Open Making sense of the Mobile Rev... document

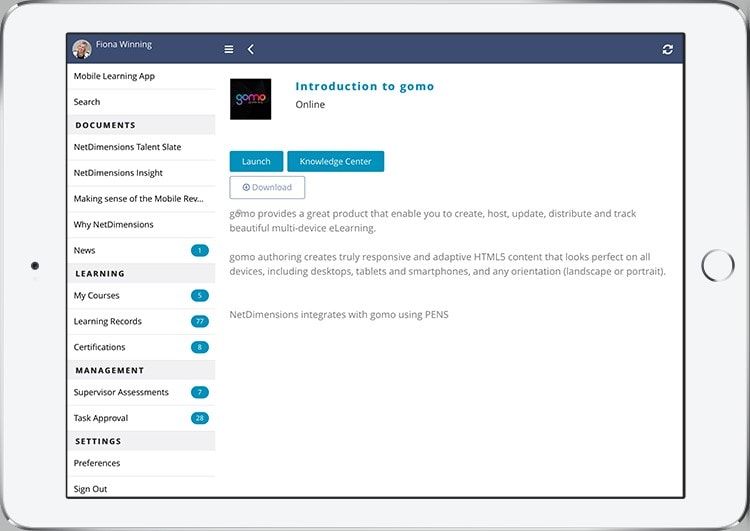142,199
